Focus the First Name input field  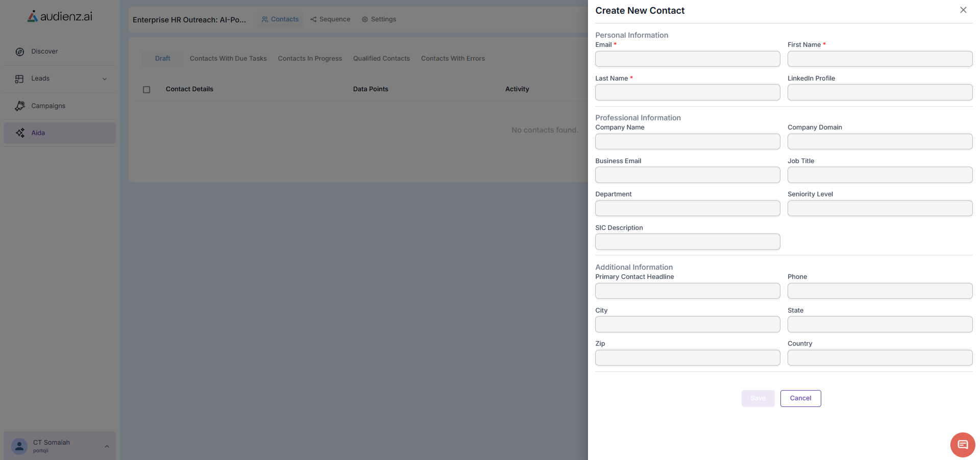click(x=880, y=59)
